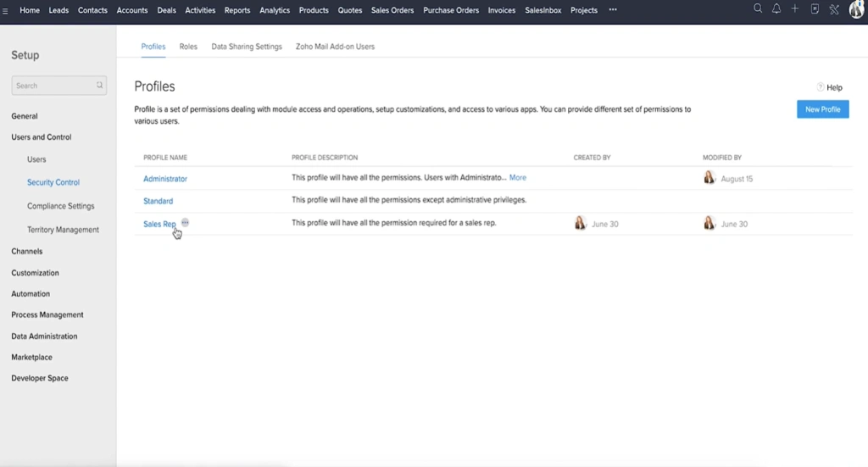
Task: Click the PROFILE NAME column header
Action: (165, 158)
